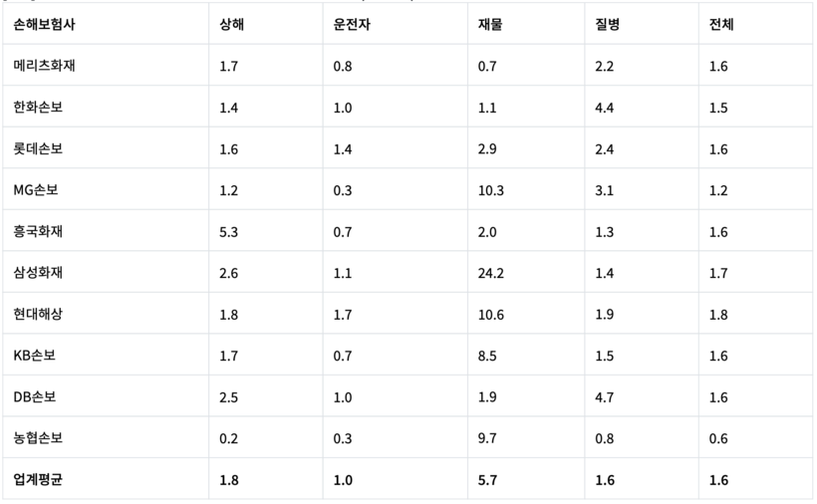Select 업계평균 재물 value 5.7
The height and width of the screenshot is (504, 817).
pos(487,480)
